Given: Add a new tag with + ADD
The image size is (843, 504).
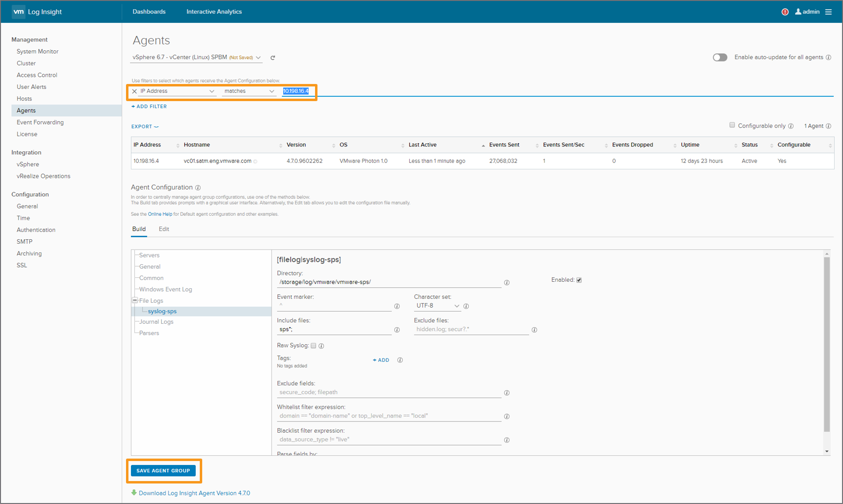Looking at the screenshot, I should coord(381,360).
